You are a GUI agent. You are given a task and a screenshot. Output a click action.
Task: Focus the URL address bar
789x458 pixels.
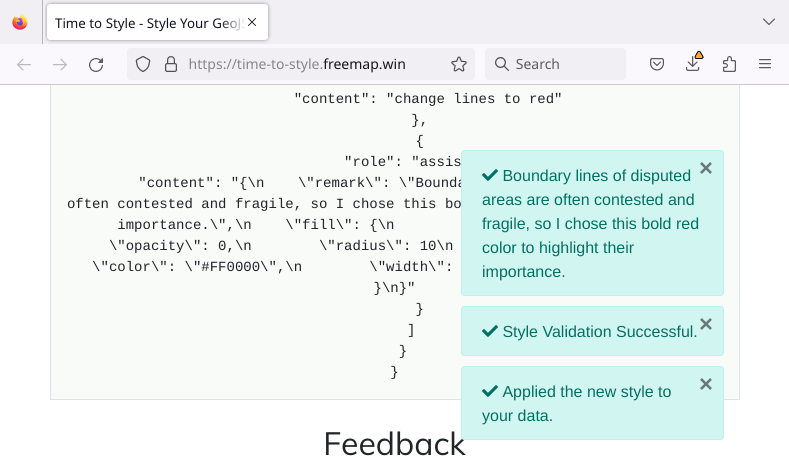pyautogui.click(x=297, y=64)
